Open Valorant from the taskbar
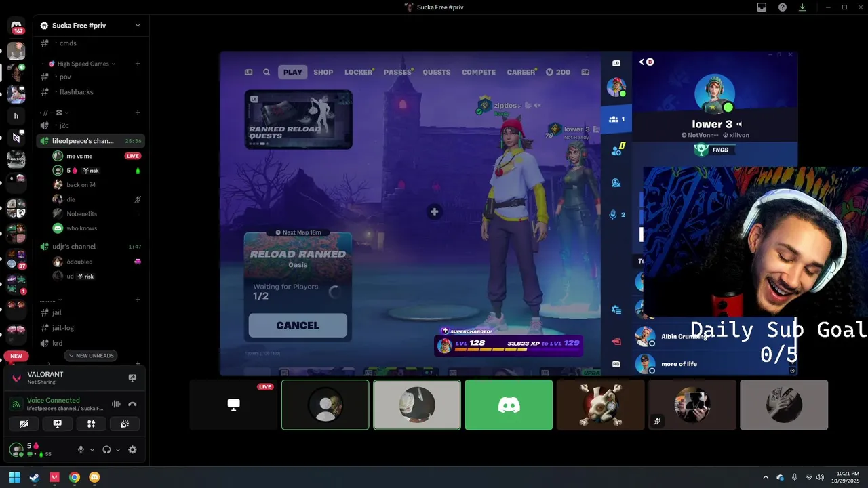Image resolution: width=868 pixels, height=488 pixels. coord(54,477)
